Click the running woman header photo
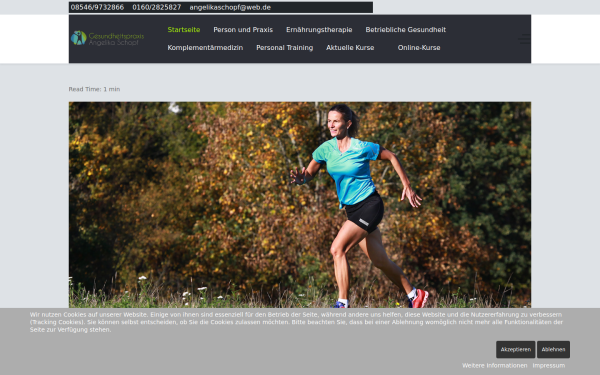 coord(300,205)
